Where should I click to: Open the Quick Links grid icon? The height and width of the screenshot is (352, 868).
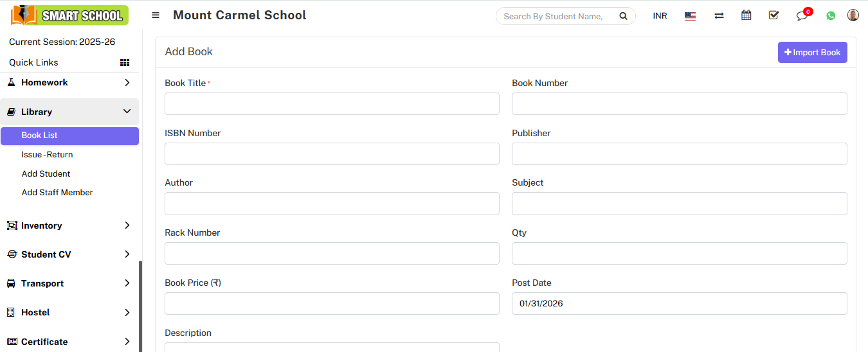pos(125,63)
